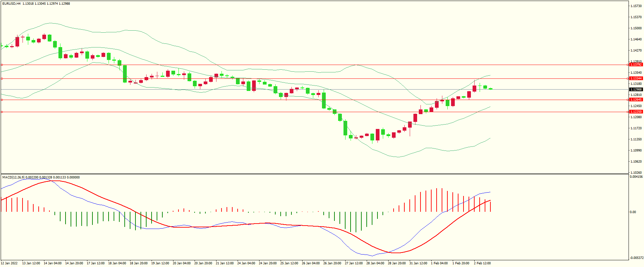
Task: Click the 12 Jan 2022 date label
Action: [9, 263]
